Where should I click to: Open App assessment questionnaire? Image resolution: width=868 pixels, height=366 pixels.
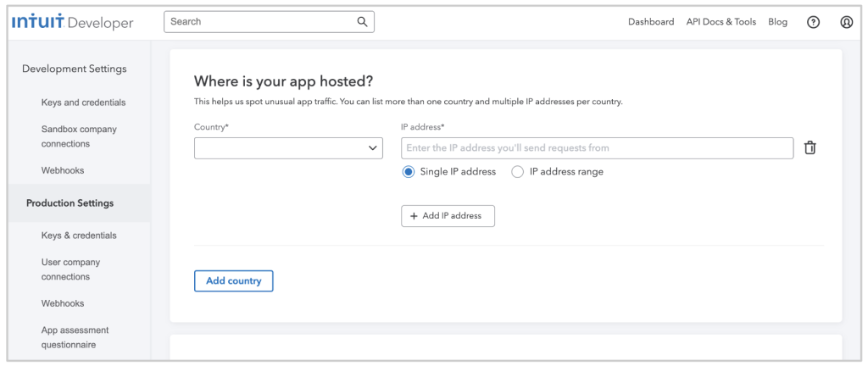[x=75, y=337]
